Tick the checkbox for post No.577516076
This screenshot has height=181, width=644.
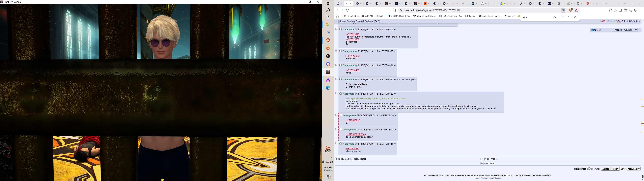coord(340,29)
